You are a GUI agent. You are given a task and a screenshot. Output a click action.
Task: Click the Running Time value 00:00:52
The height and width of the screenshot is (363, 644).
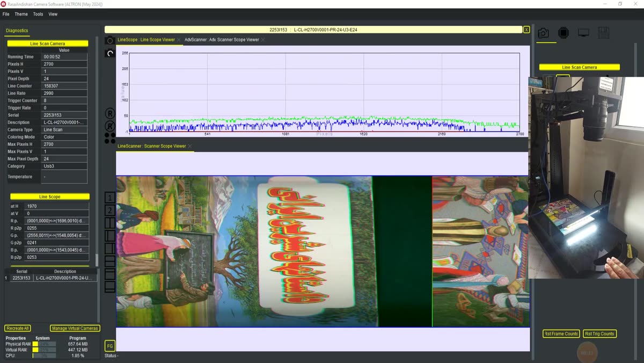(64, 56)
